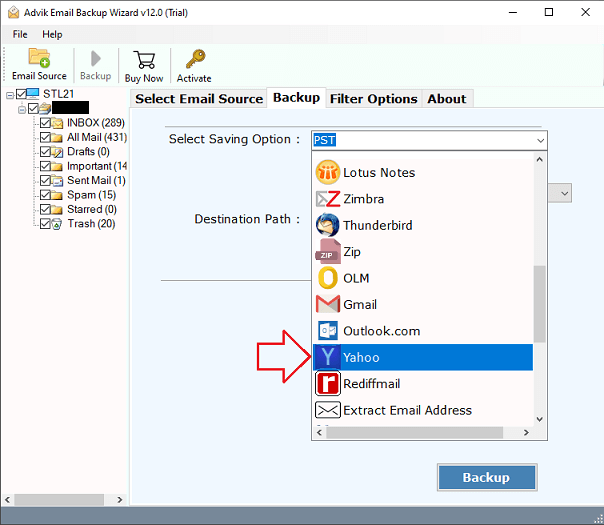This screenshot has height=525, width=604.
Task: Choose Lotus Notes from the saving list
Action: [423, 173]
